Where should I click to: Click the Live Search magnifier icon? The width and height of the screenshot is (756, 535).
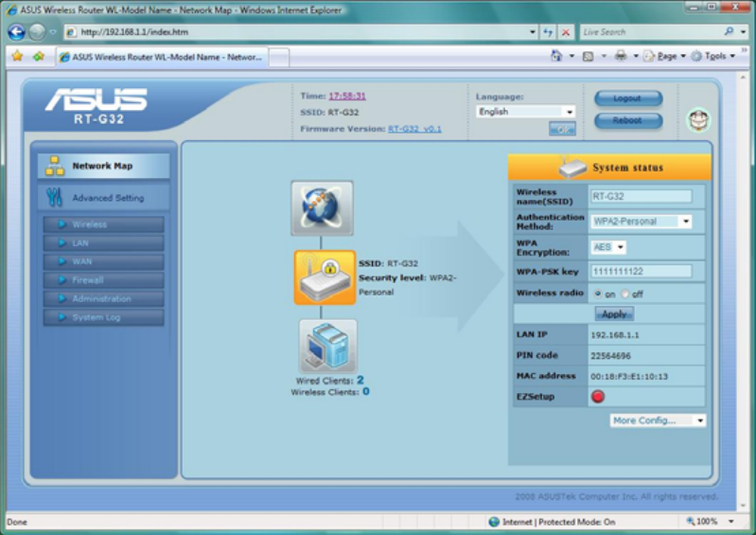(729, 32)
